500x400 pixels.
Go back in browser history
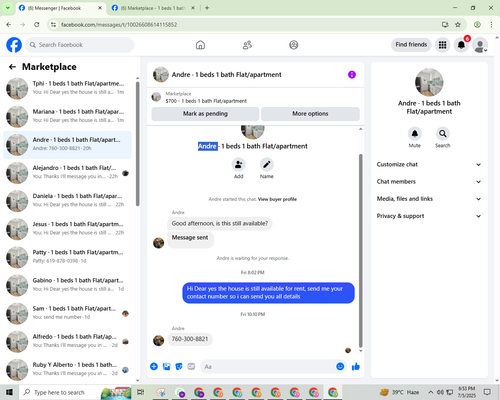point(9,24)
